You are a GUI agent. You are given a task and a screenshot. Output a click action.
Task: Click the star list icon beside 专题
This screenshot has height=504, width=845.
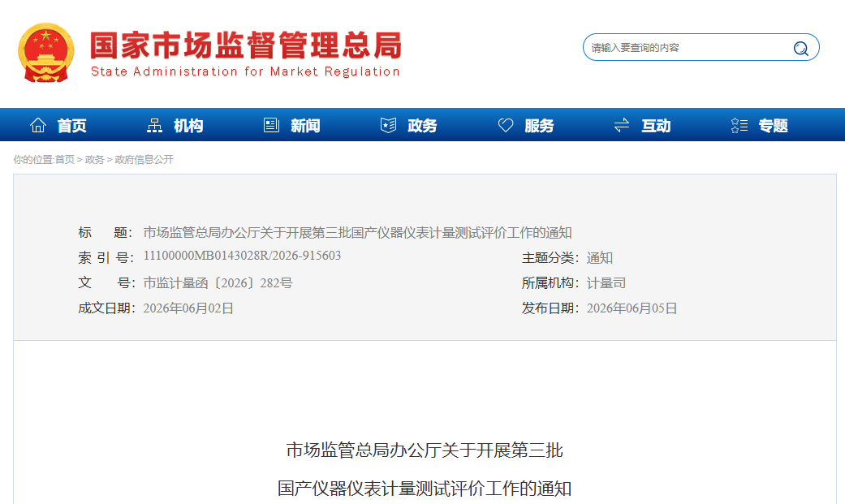point(739,126)
